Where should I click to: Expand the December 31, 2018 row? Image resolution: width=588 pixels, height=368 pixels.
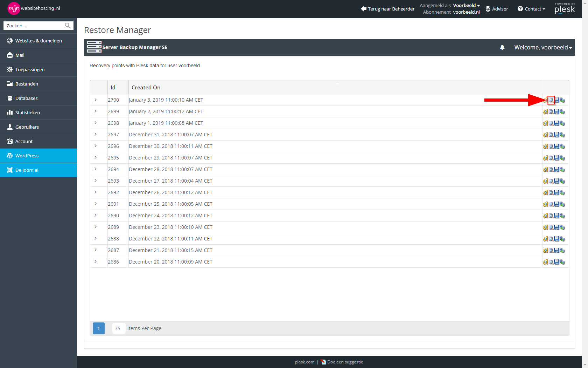96,135
